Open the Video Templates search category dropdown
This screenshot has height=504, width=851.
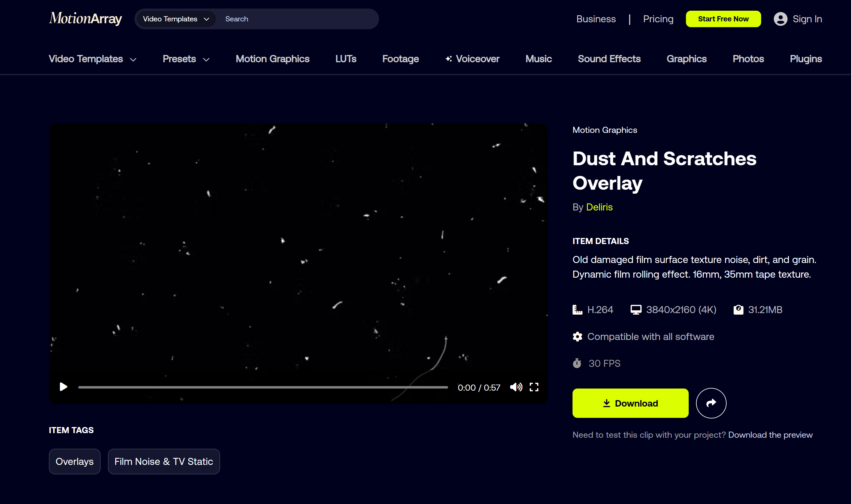(x=175, y=19)
